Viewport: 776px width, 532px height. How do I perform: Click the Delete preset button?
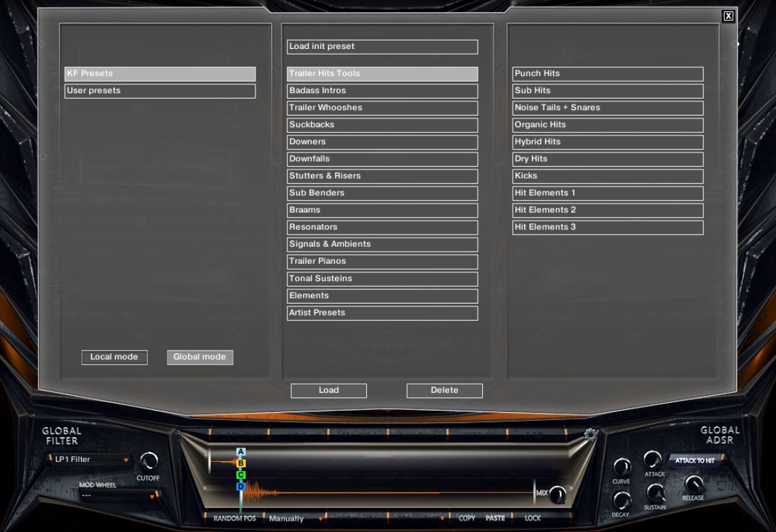pos(444,390)
